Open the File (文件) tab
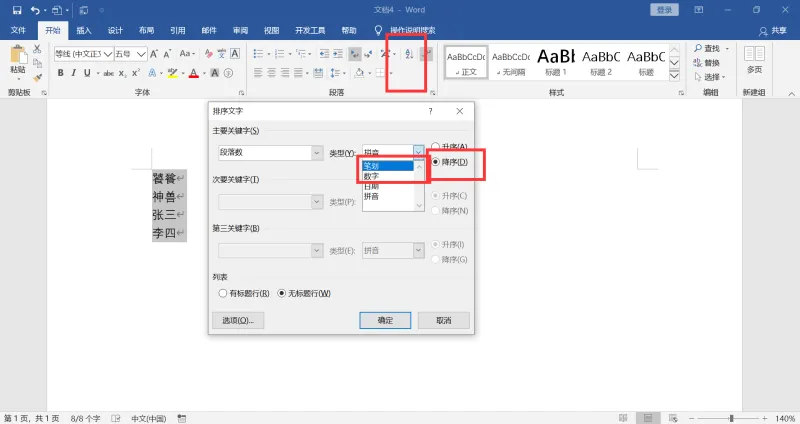The width and height of the screenshot is (800, 424). coord(18,30)
